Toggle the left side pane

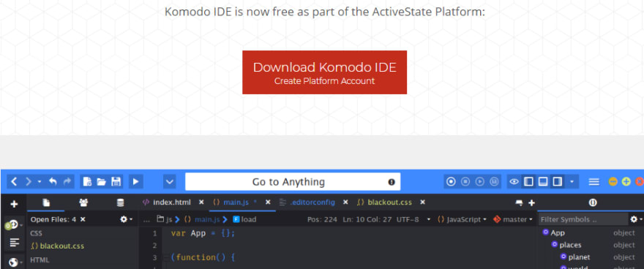(x=528, y=182)
